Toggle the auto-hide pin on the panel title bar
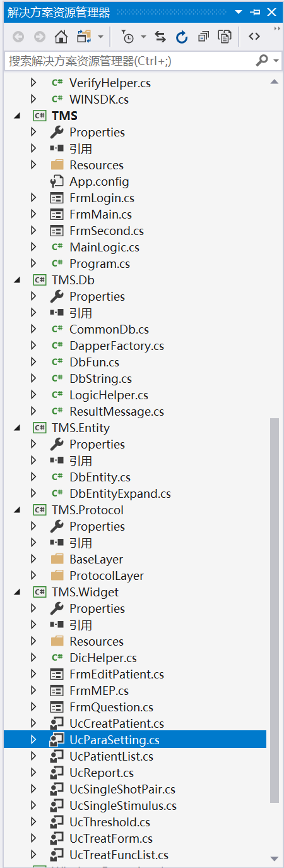Viewport: 284px width, 868px height. click(255, 12)
